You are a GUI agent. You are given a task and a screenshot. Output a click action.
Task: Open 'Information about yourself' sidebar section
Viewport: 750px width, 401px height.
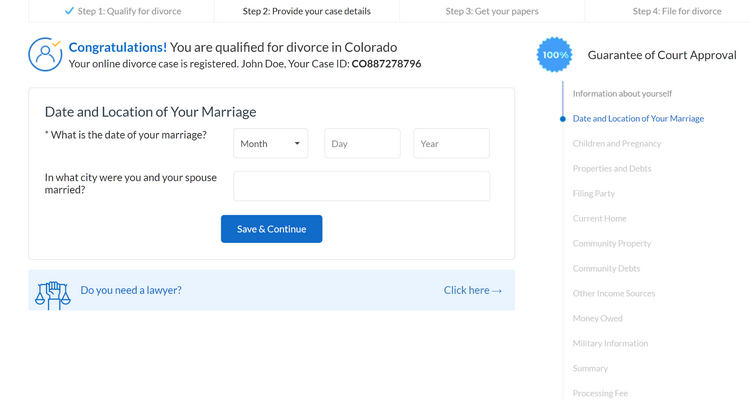point(622,93)
